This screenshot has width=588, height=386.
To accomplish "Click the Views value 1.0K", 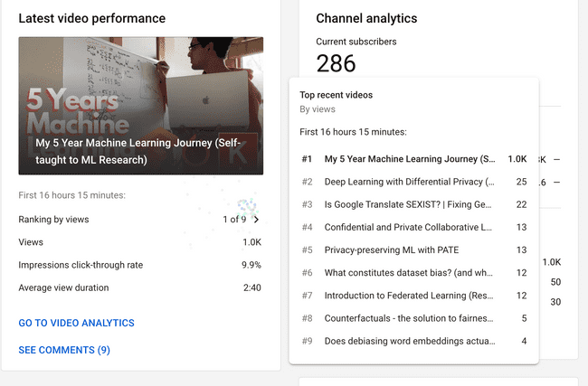I will [252, 242].
